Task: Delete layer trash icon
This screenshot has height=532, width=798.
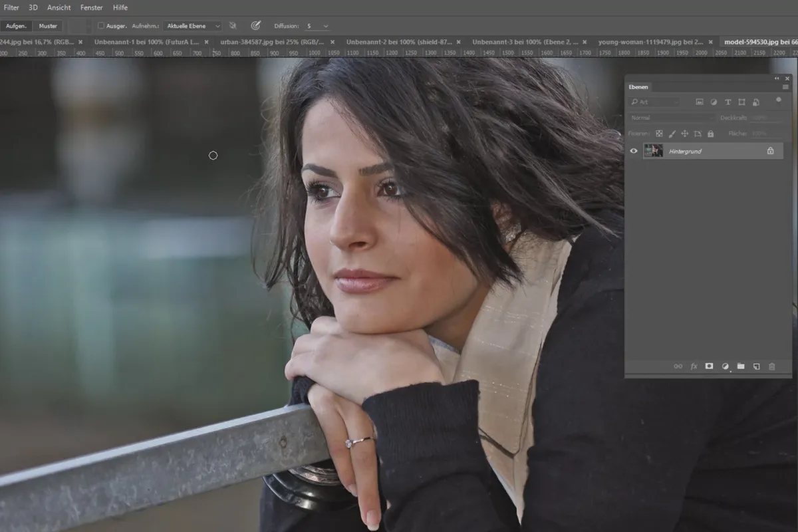Action: point(772,366)
